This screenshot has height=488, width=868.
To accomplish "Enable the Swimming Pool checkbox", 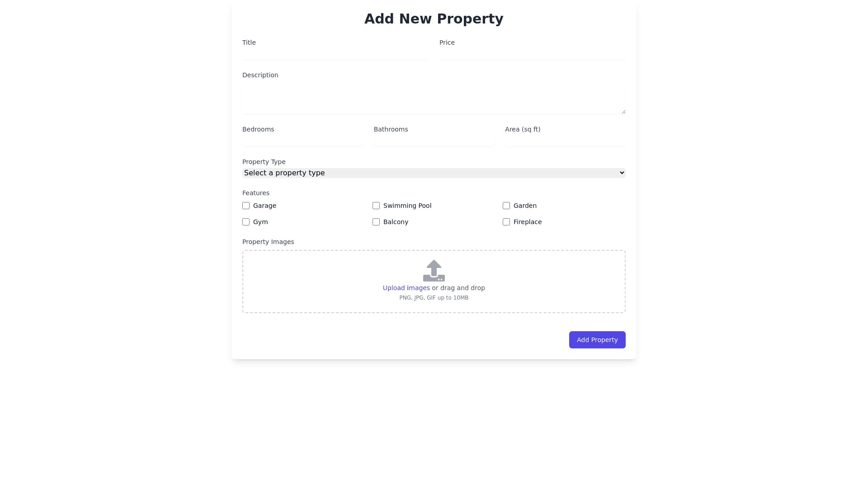I will [x=376, y=206].
